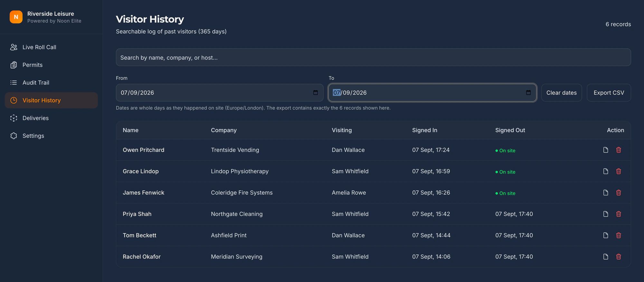Select the name James Fenwick
Image resolution: width=644 pixels, height=282 pixels.
(x=143, y=193)
